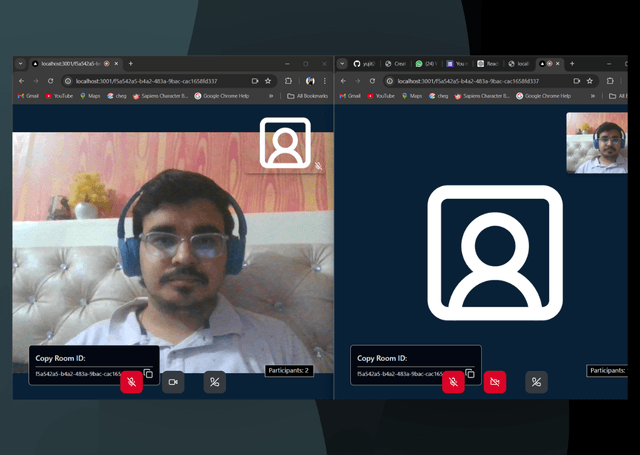This screenshot has height=455, width=640.
Task: Unmute microphone in the left browser window
Action: pyautogui.click(x=131, y=382)
